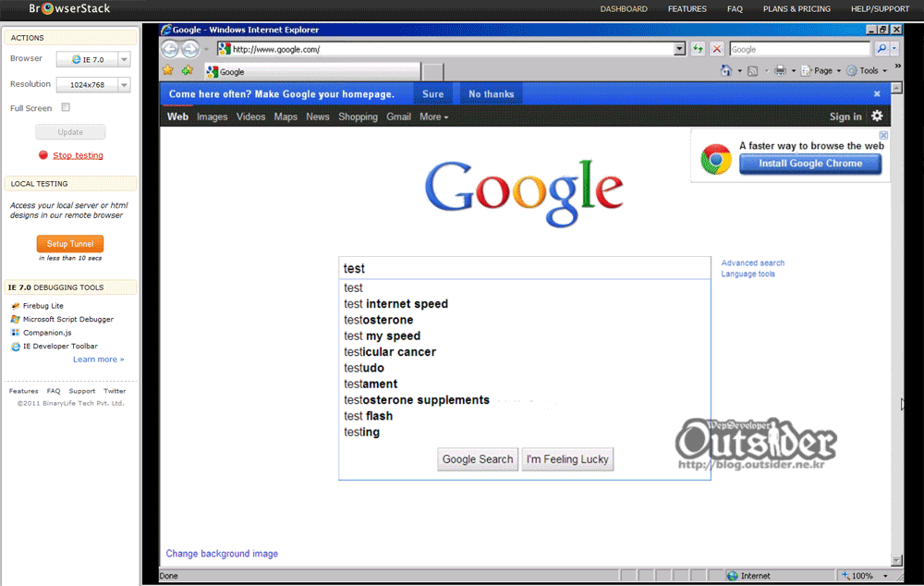Launch Microsoft Script Debugger

(62, 319)
